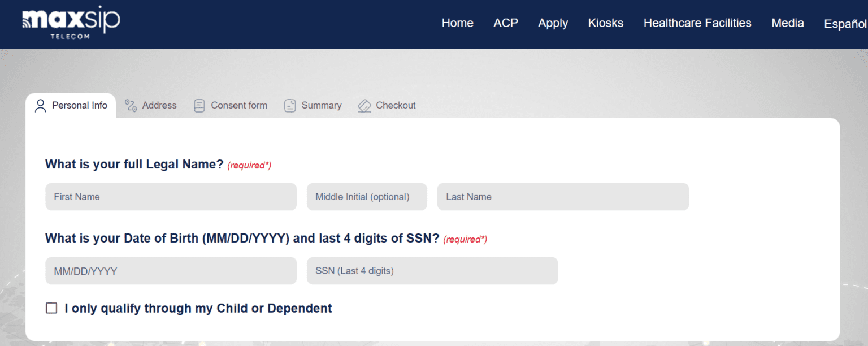Visit the Healthcare Facilities page
The height and width of the screenshot is (346, 868).
(697, 23)
